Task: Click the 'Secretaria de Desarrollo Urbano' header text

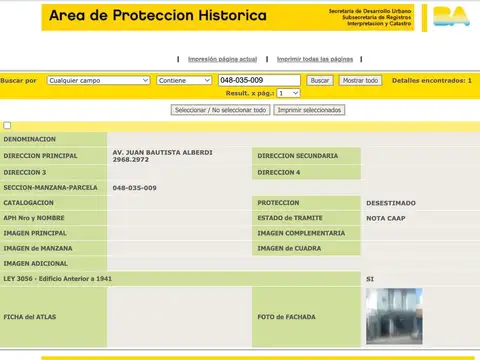Action: click(370, 11)
